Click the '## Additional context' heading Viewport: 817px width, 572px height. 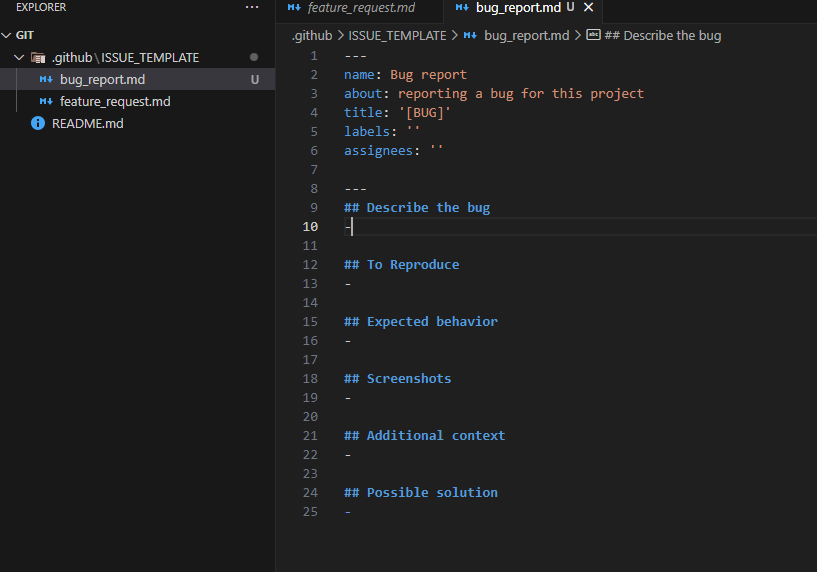coord(425,436)
